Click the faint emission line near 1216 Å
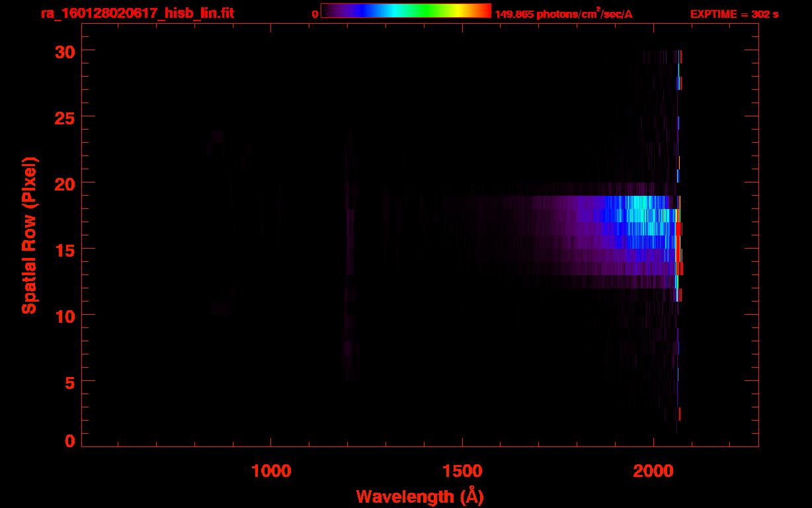The width and height of the screenshot is (812, 508). [349, 255]
